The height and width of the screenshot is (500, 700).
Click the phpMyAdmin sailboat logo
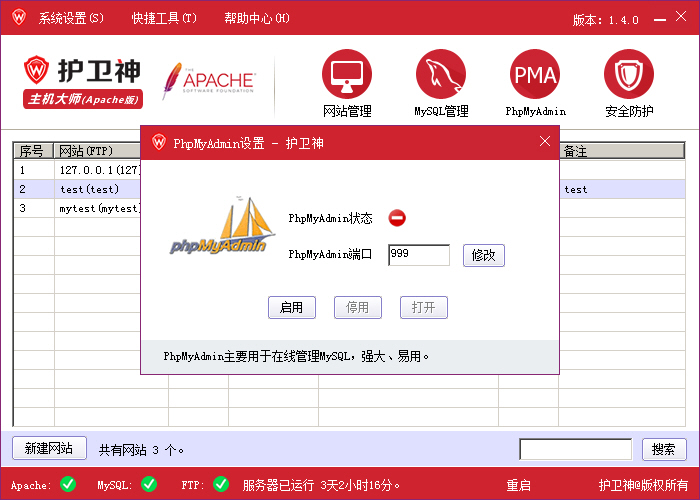[222, 225]
